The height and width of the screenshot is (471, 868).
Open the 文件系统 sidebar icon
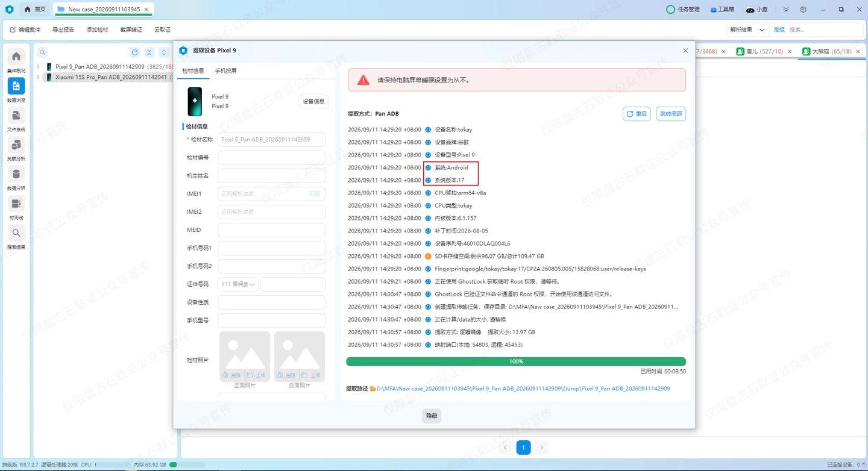(x=16, y=116)
